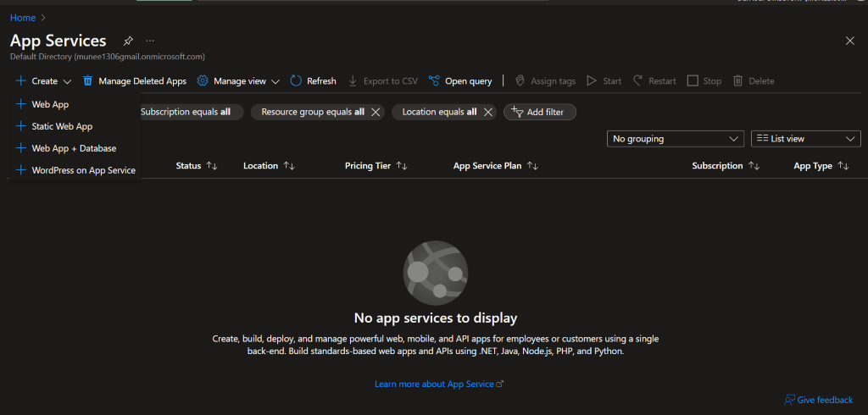Refresh the App Services list
Viewport: 868px width, 415px height.
click(x=314, y=80)
